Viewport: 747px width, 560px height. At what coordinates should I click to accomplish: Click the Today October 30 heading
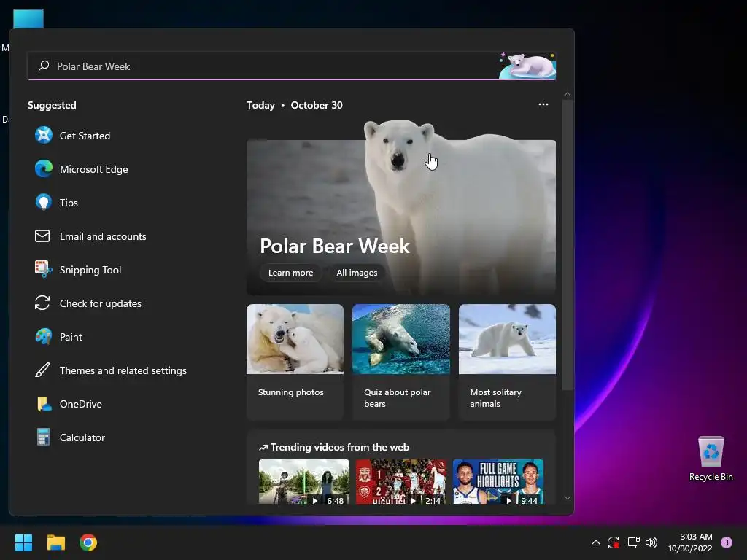(295, 105)
